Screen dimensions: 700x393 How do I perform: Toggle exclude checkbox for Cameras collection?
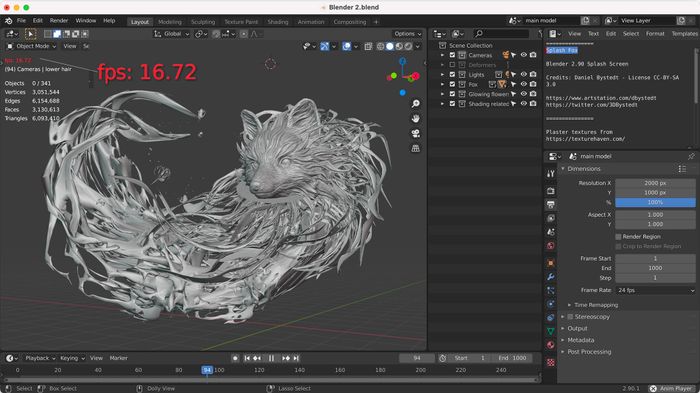pyautogui.click(x=452, y=55)
